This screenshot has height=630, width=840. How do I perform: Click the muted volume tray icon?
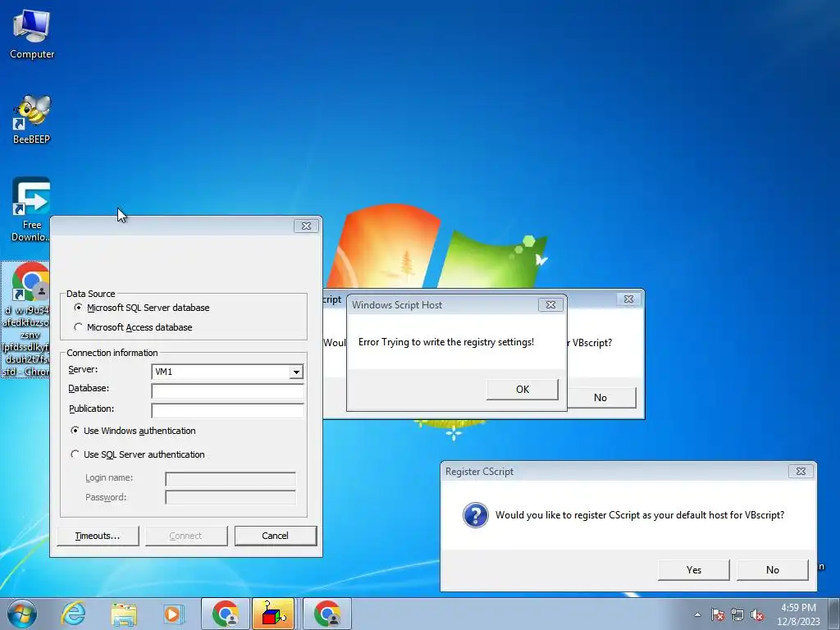757,614
